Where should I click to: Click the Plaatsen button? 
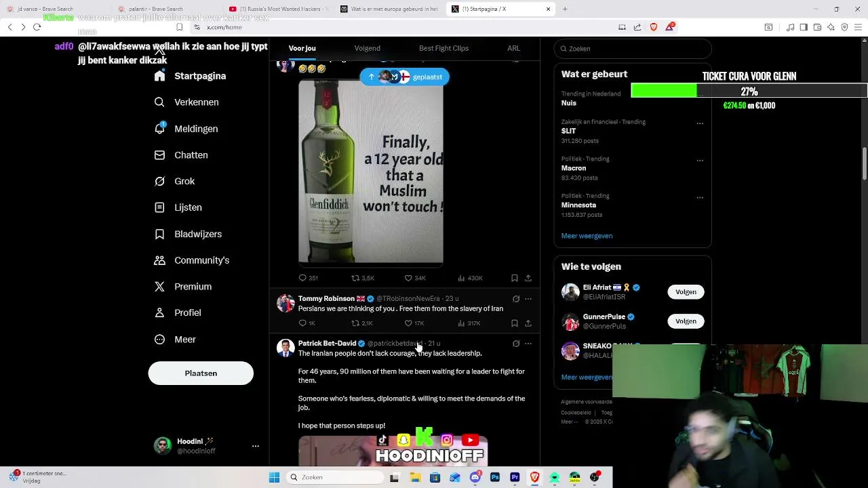click(201, 373)
